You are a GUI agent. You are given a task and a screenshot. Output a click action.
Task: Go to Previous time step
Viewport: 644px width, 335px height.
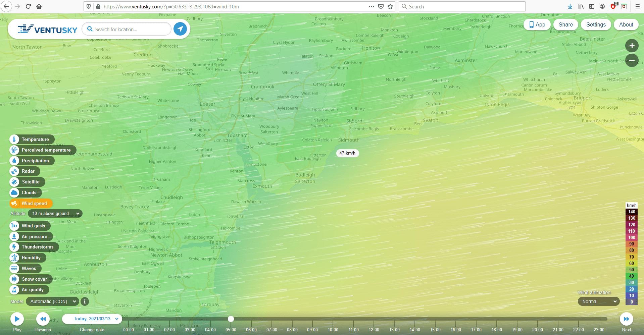pos(43,319)
